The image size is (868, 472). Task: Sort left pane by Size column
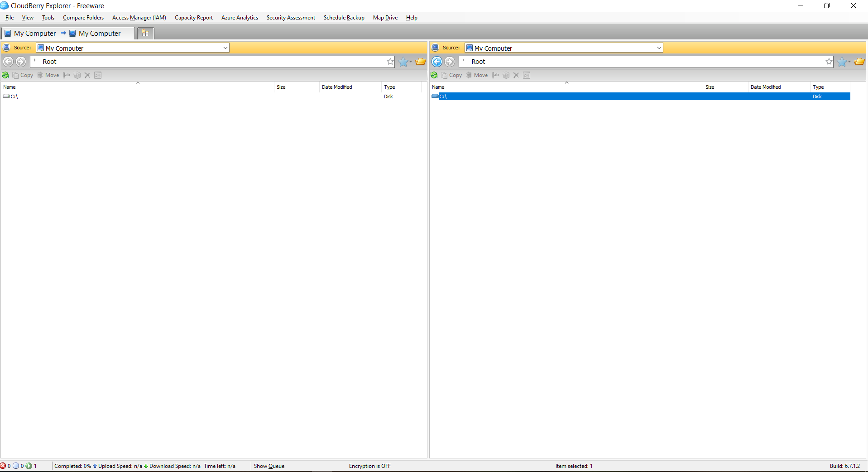pyautogui.click(x=297, y=87)
